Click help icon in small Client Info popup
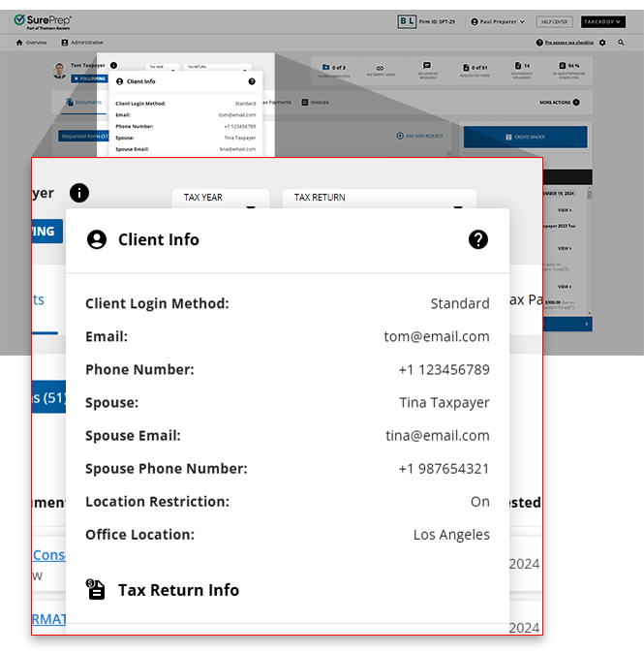Viewport: 644px width, 654px height. [252, 81]
